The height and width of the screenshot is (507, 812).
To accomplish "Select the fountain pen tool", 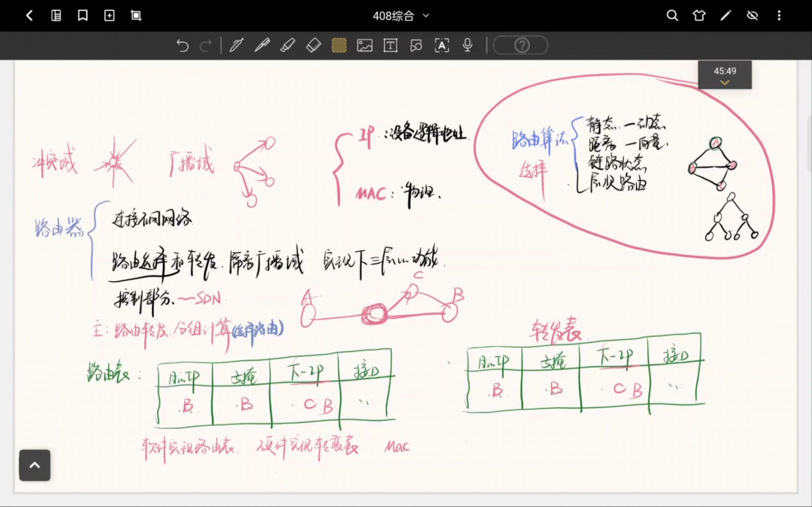I will [x=236, y=46].
